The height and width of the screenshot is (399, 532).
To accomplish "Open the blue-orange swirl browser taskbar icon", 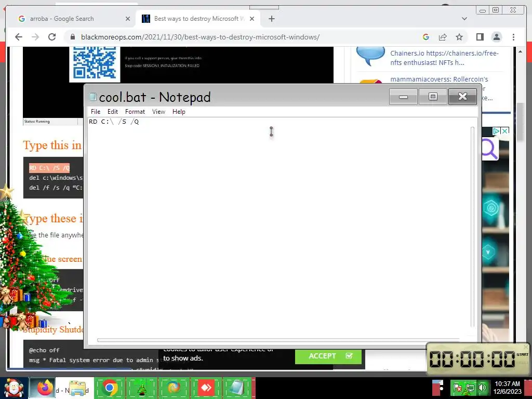I will coord(174,388).
